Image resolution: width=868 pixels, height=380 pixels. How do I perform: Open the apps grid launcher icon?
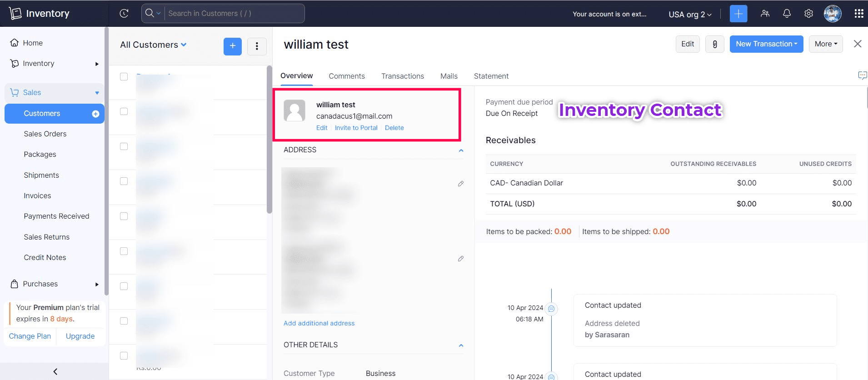tap(858, 14)
